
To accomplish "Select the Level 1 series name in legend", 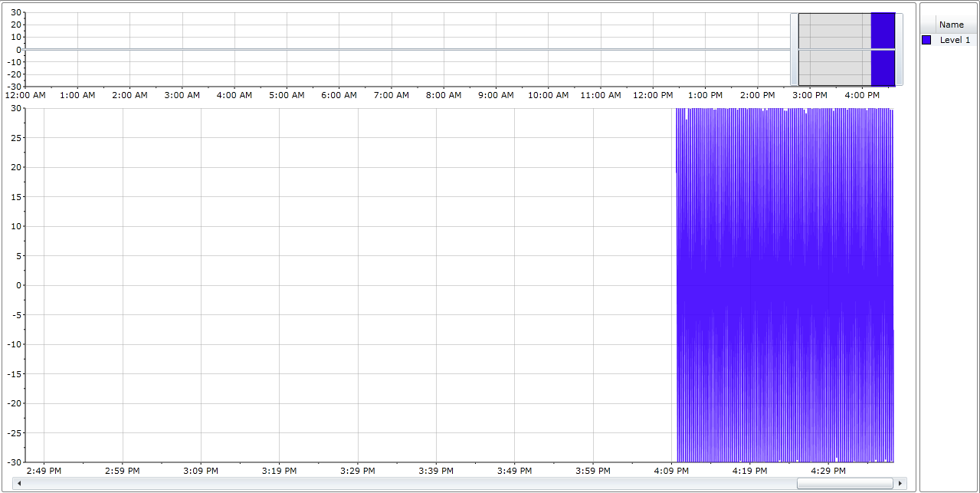I will pos(955,40).
